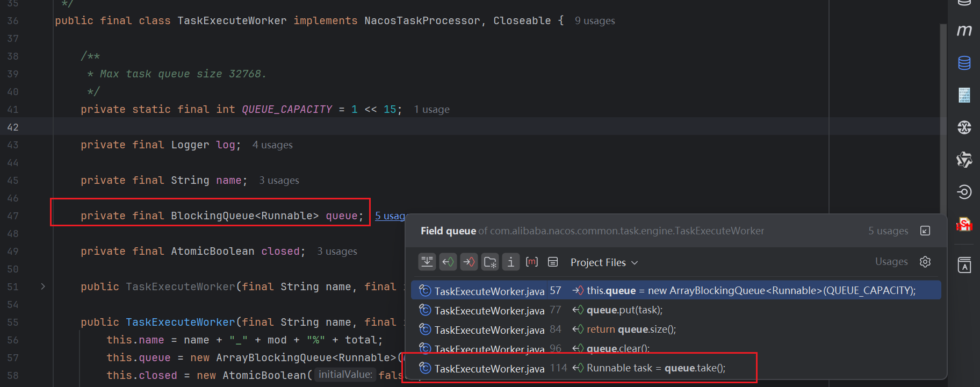Toggle the write access filter in usages popup
Viewport: 980px width, 387px height.
click(469, 262)
